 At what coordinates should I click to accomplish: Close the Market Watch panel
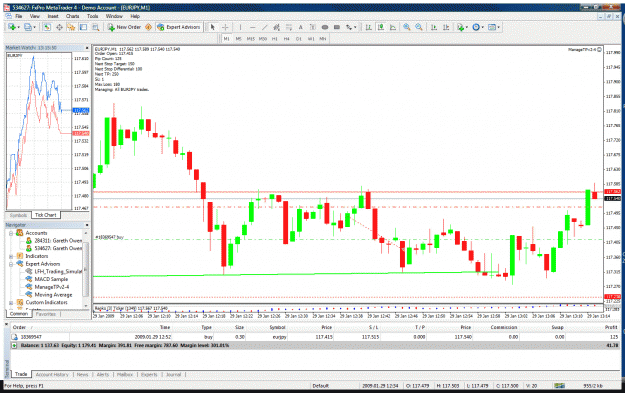point(87,48)
